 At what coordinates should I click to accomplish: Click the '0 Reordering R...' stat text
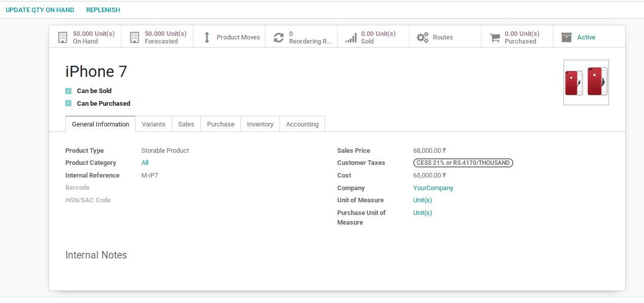coord(310,37)
